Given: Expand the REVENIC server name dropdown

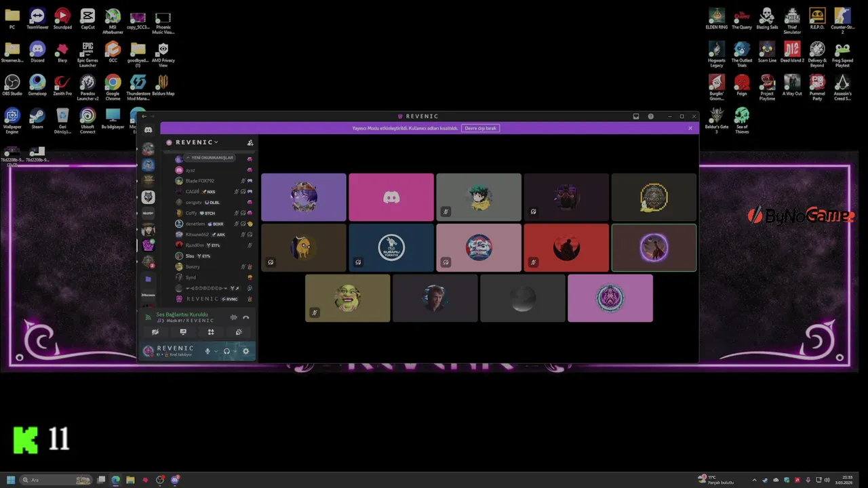Looking at the screenshot, I should point(197,142).
